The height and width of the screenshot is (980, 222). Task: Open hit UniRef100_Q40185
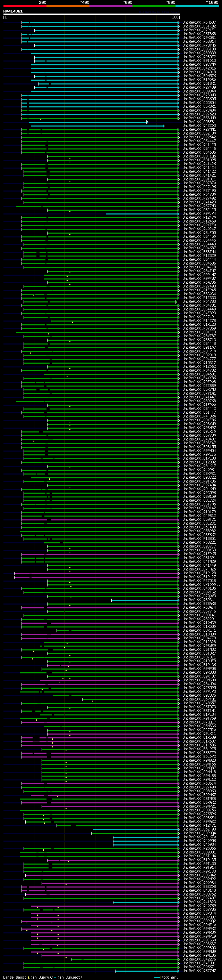tap(199, 589)
